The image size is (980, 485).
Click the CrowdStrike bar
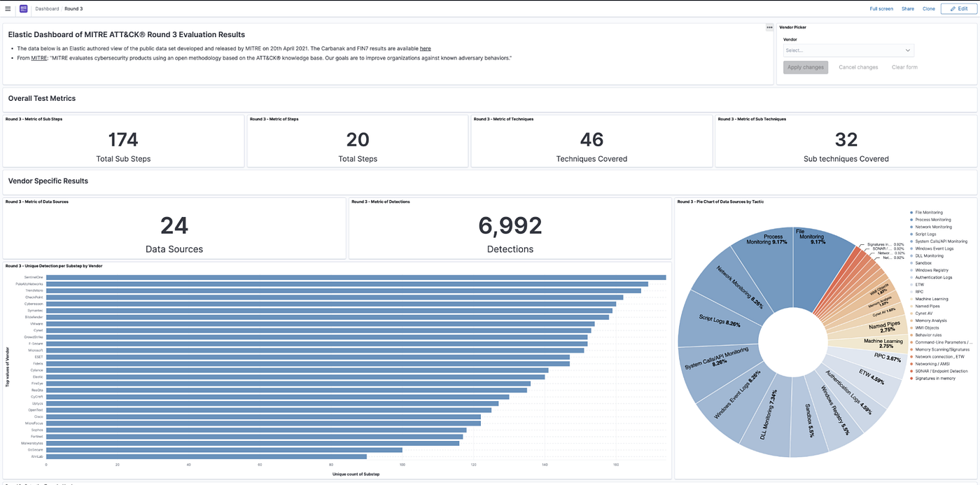pos(316,337)
